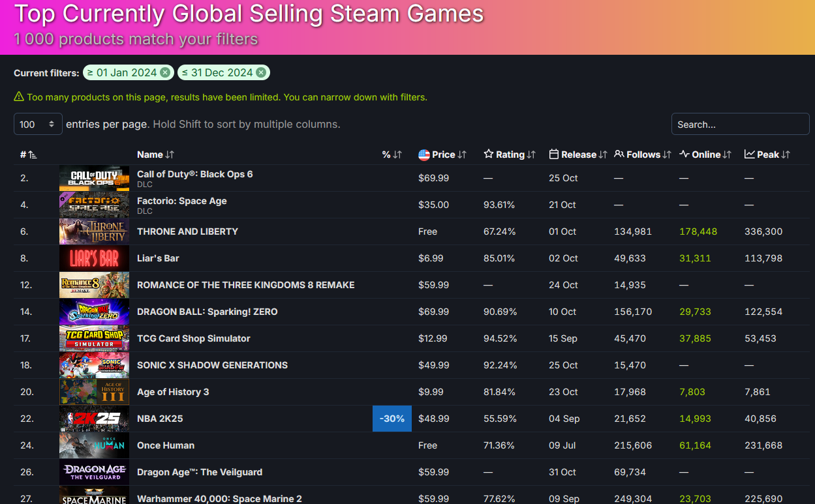Click SONIC X SHADOW GENERATIONS price $49.99
The width and height of the screenshot is (815, 504).
(x=434, y=365)
